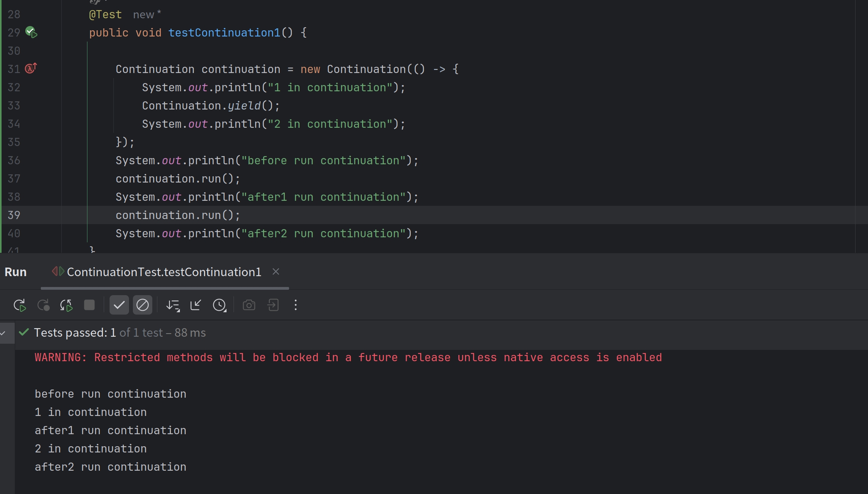This screenshot has height=494, width=868.
Task: Click the camera snapshot icon
Action: point(249,305)
